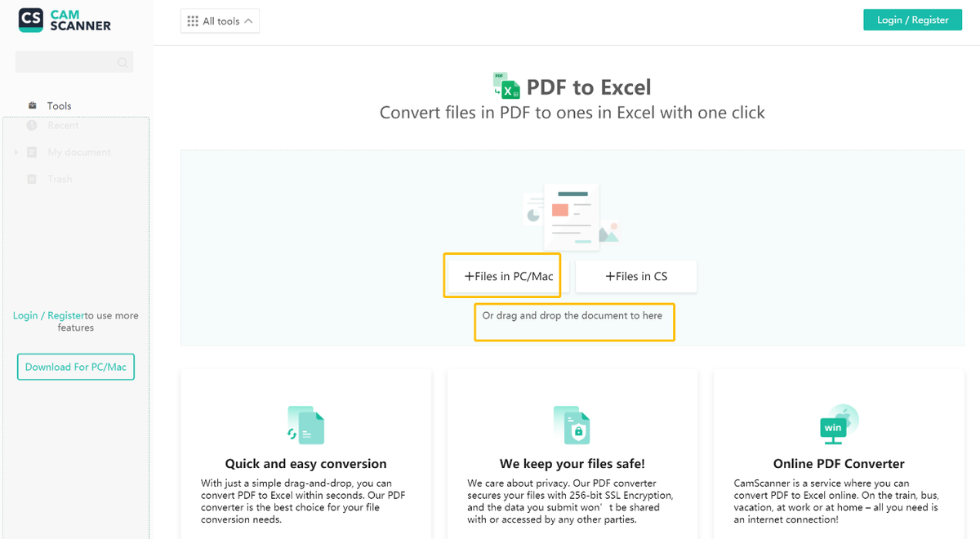Click the +Files in PC/Mac button
This screenshot has height=539, width=980.
click(502, 276)
